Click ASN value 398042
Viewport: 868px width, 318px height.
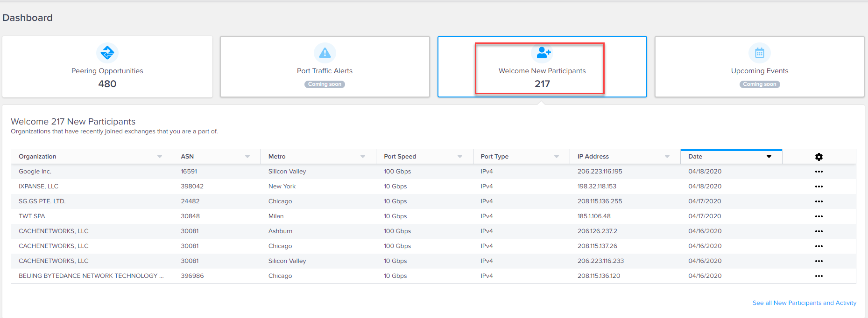pyautogui.click(x=192, y=187)
